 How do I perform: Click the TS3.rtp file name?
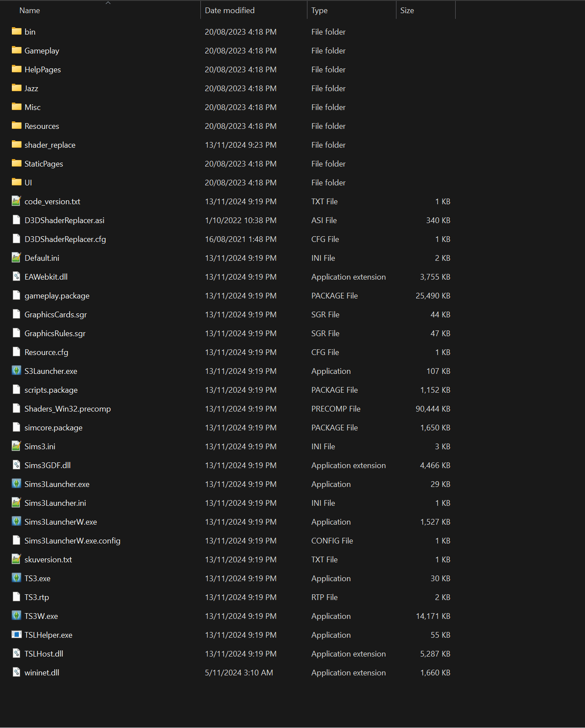[37, 597]
